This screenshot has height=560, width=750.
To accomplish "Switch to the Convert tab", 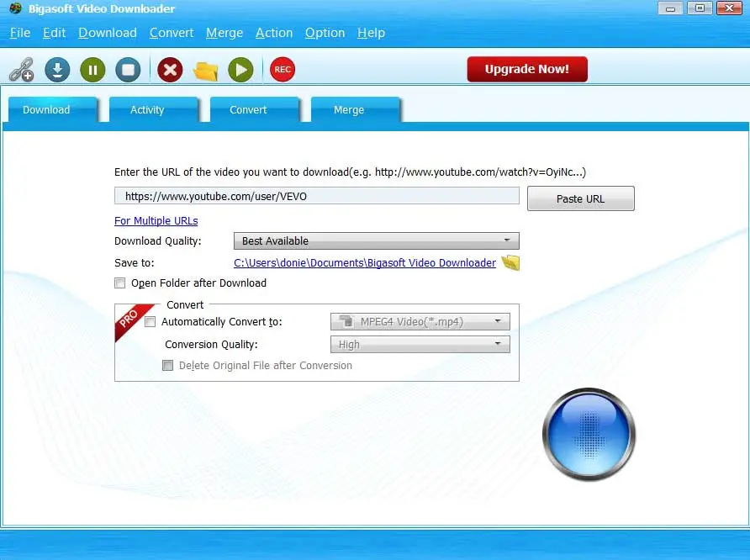I will (x=255, y=109).
